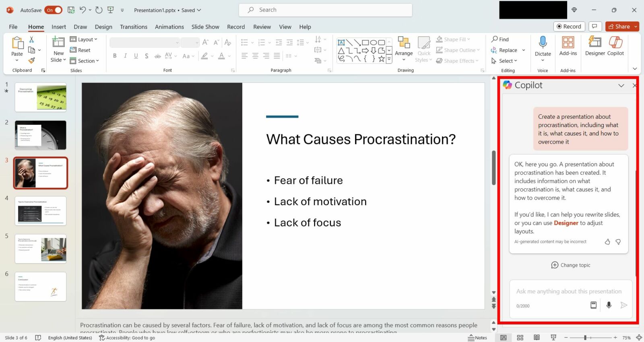Toggle Text Shadow formatting
The width and height of the screenshot is (644, 342).
pyautogui.click(x=147, y=56)
